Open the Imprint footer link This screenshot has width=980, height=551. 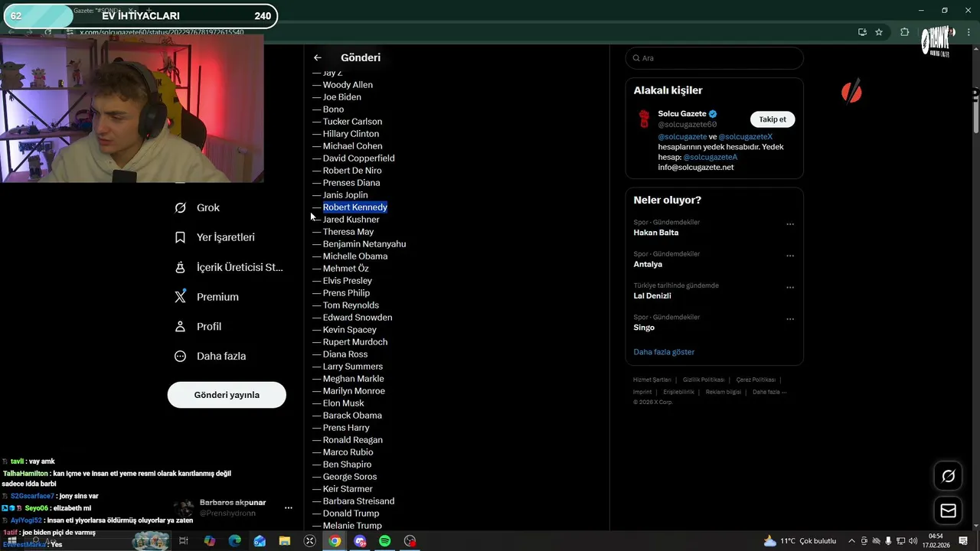pyautogui.click(x=642, y=392)
